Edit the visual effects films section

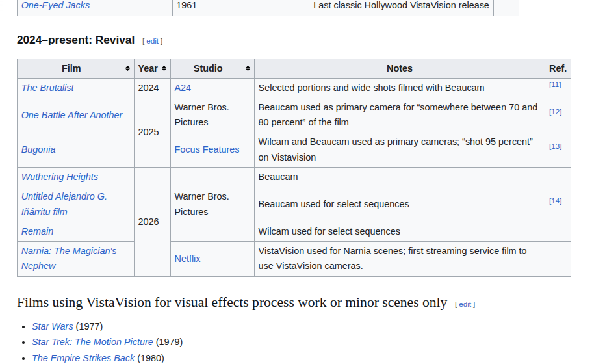coord(465,304)
